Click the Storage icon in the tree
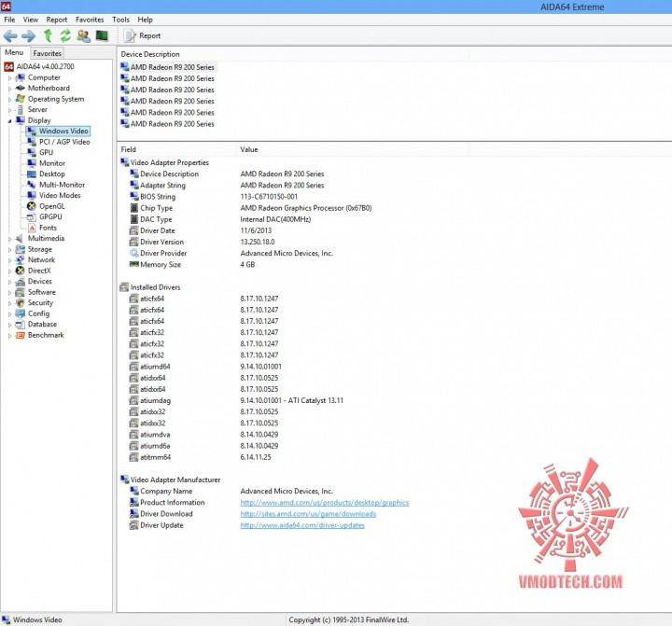Viewport: 672px width, 626px height. [x=21, y=249]
